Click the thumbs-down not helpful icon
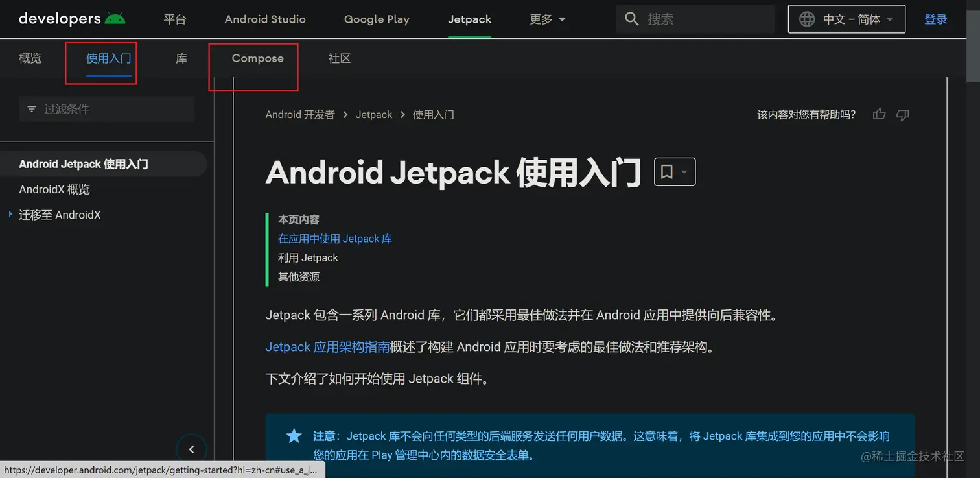The width and height of the screenshot is (980, 478). (902, 115)
